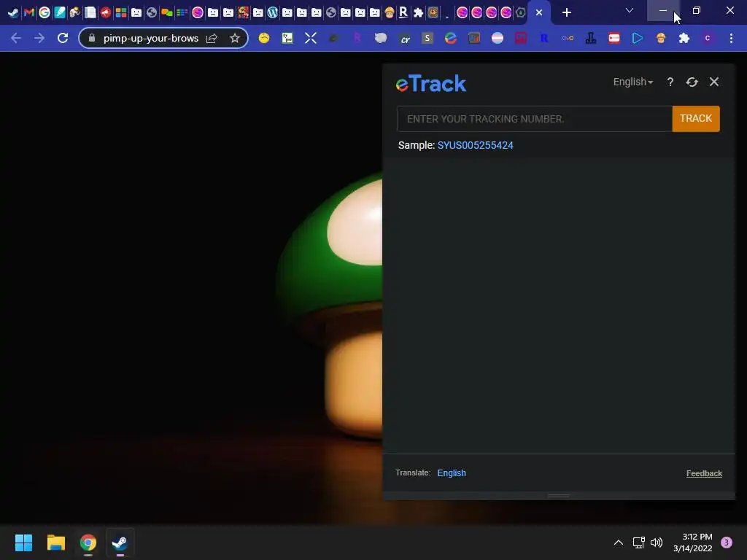Image resolution: width=747 pixels, height=560 pixels.
Task: Open the purple C profile avatar
Action: 708,38
